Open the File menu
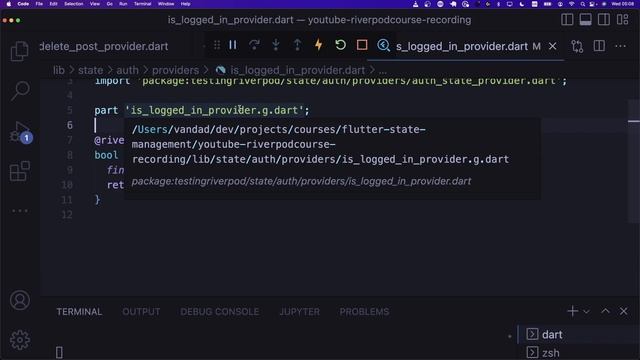Screen dimensions: 640x360 pos(39,4)
